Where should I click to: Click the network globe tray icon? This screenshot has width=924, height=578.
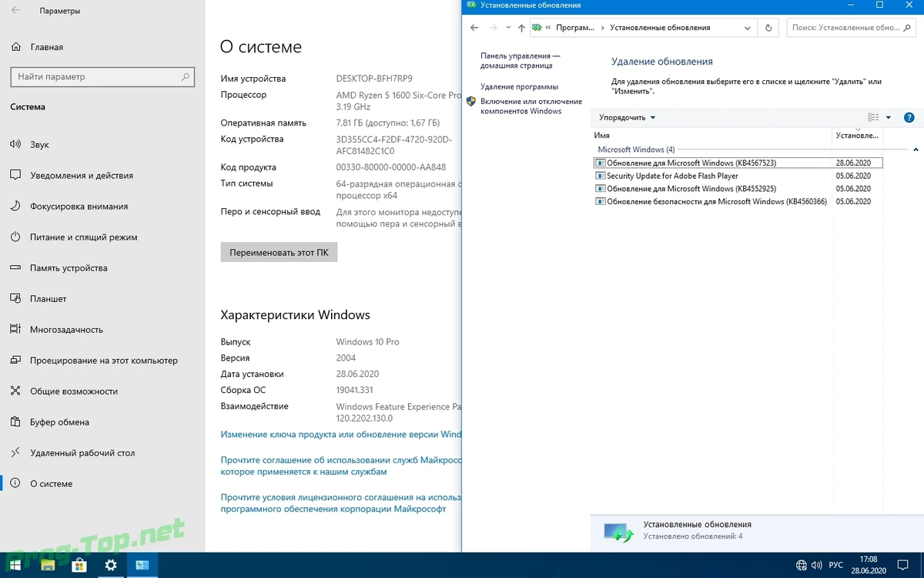(x=802, y=566)
